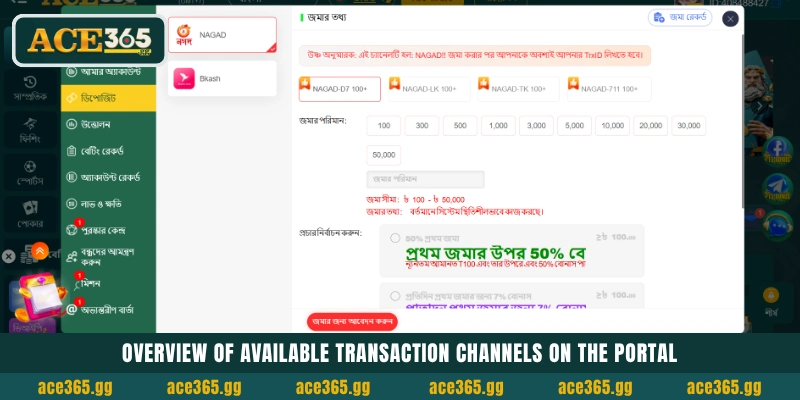Open the customer support chat icon
This screenshot has width=800, height=400.
pyautogui.click(x=778, y=226)
